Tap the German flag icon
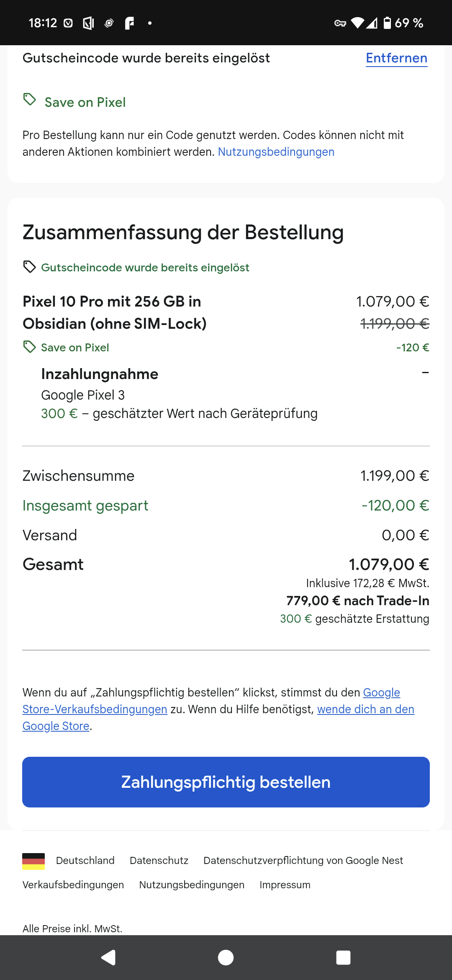Viewport: 452px width, 980px height. click(33, 861)
